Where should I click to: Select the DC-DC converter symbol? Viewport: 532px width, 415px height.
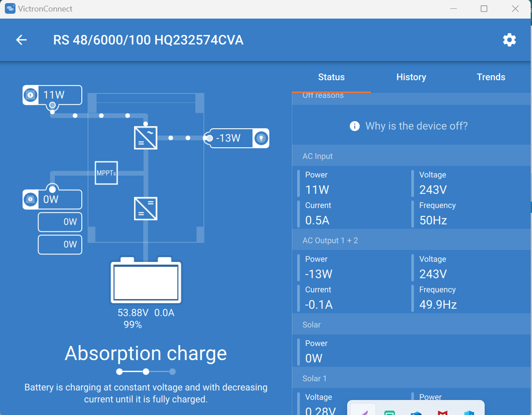[145, 209]
